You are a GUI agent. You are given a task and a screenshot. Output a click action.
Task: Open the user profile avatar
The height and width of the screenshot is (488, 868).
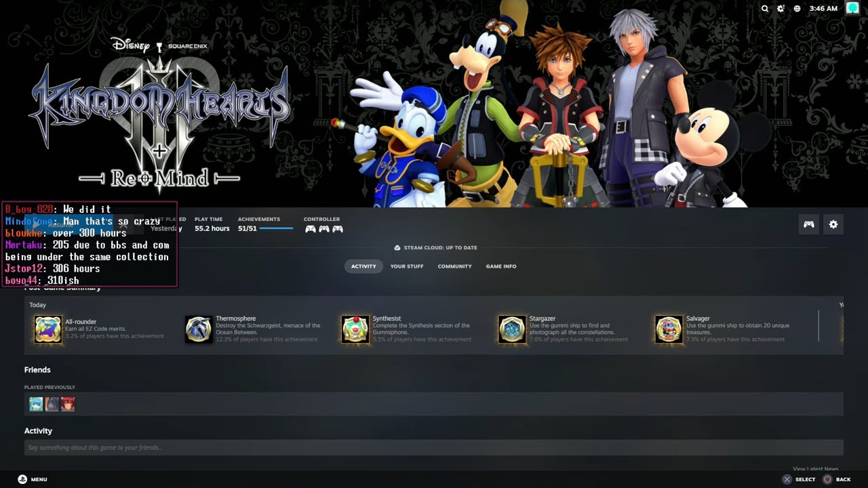(852, 8)
